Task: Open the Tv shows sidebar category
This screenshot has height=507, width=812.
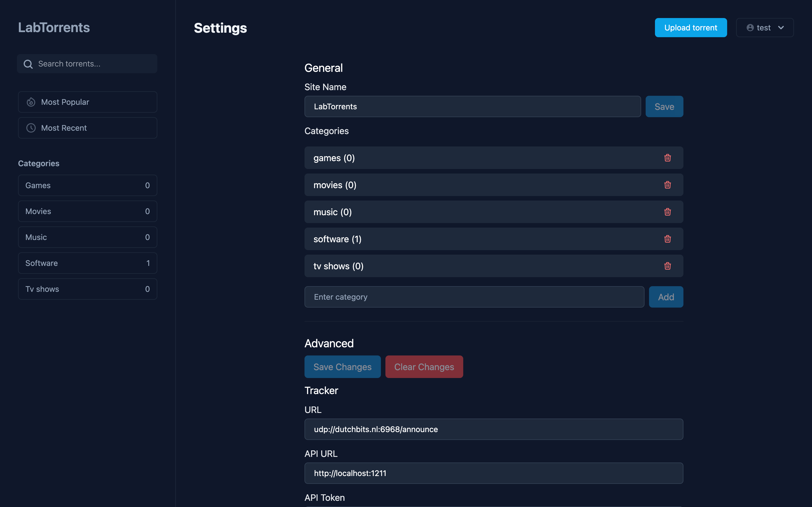Action: coord(87,289)
